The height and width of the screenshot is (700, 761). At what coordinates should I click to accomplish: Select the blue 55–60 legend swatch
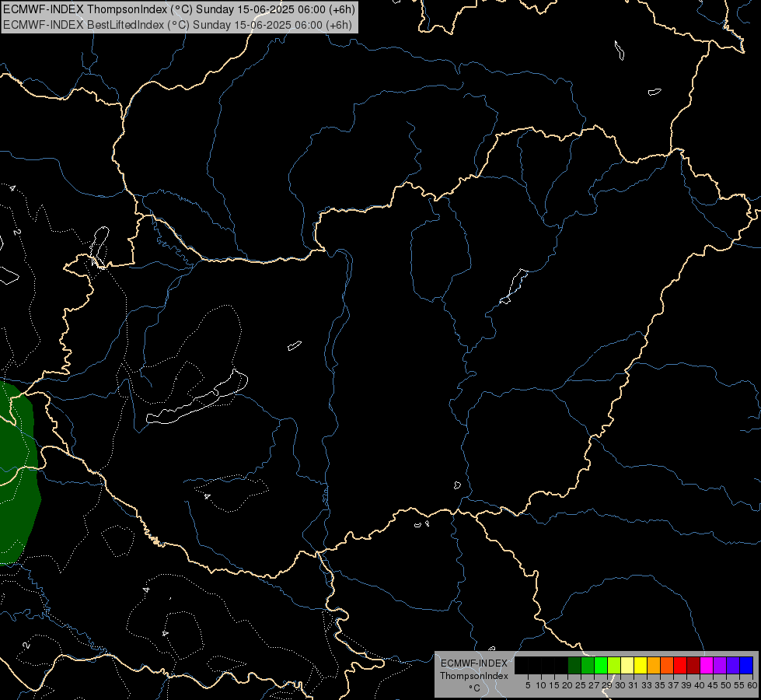pos(746,665)
